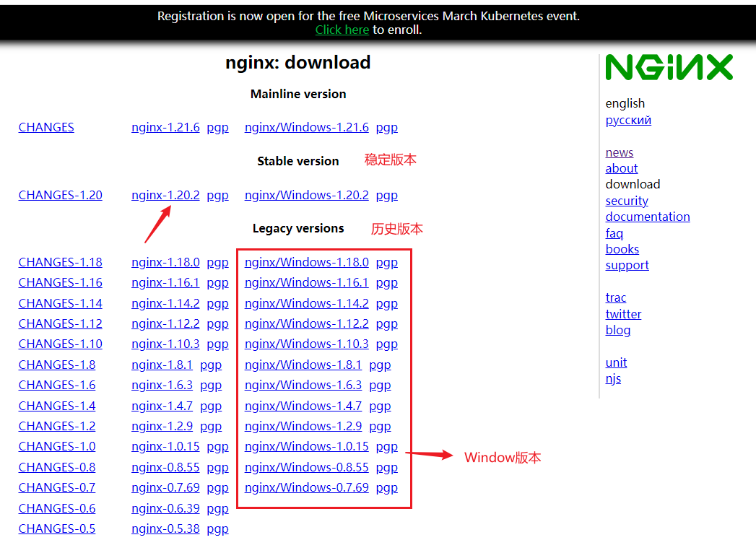Open documentation in sidebar

[x=648, y=217]
